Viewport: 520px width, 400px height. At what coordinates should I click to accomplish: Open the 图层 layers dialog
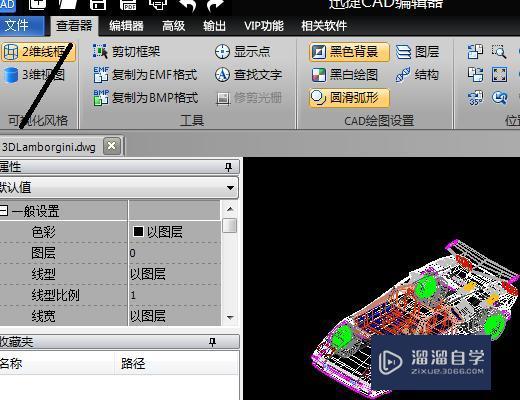tap(417, 52)
